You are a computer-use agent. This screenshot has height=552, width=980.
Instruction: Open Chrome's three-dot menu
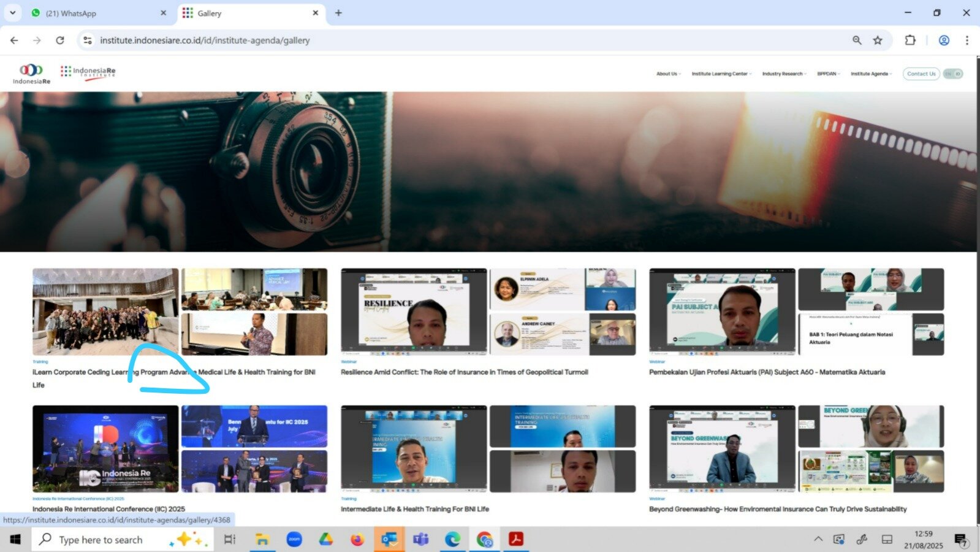tap(967, 40)
